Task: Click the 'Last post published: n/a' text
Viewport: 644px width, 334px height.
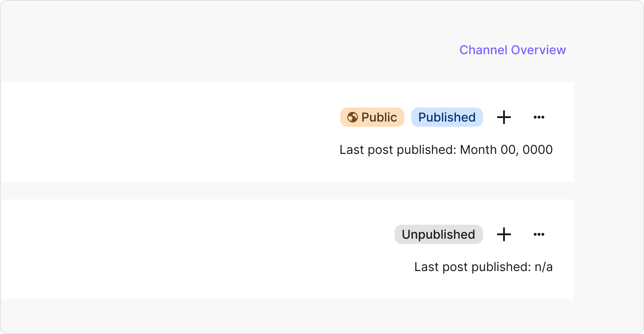Action: [483, 267]
